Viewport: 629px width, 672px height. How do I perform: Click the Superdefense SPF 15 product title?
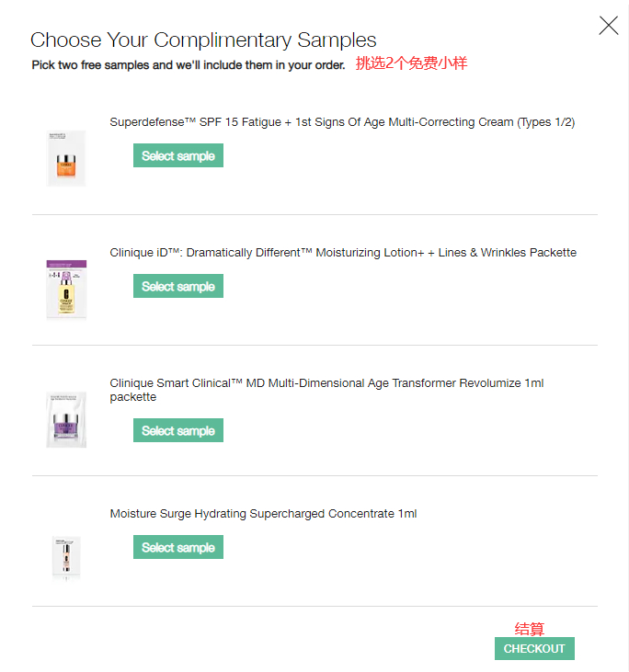pos(342,122)
